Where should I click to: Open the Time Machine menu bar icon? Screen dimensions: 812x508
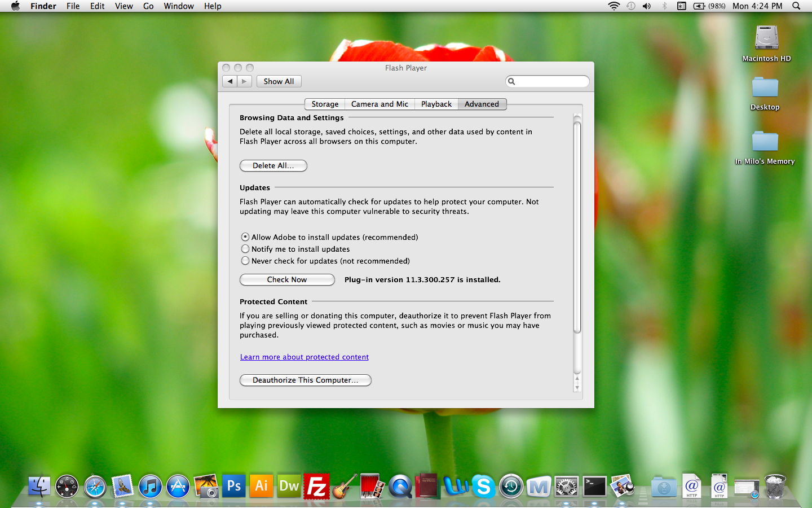tap(631, 6)
